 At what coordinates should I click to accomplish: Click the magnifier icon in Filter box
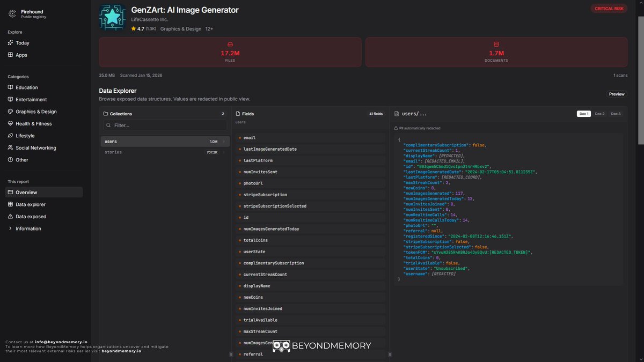tap(109, 125)
